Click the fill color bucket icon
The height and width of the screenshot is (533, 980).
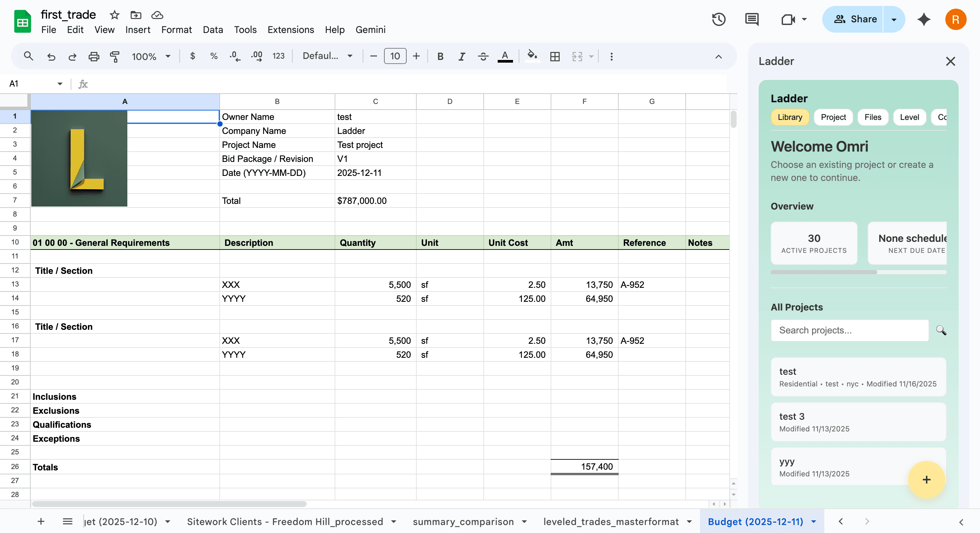pos(532,56)
